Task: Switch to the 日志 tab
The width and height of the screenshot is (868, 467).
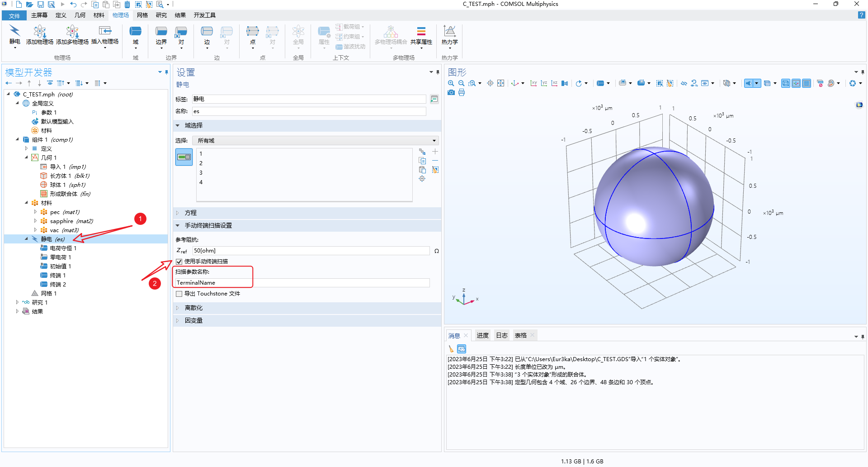Action: 502,335
